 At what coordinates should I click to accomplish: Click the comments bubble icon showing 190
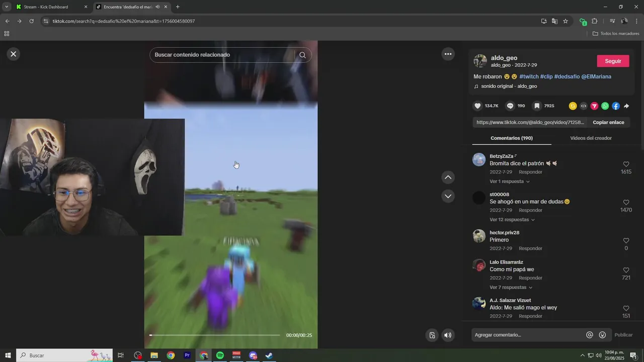click(510, 106)
